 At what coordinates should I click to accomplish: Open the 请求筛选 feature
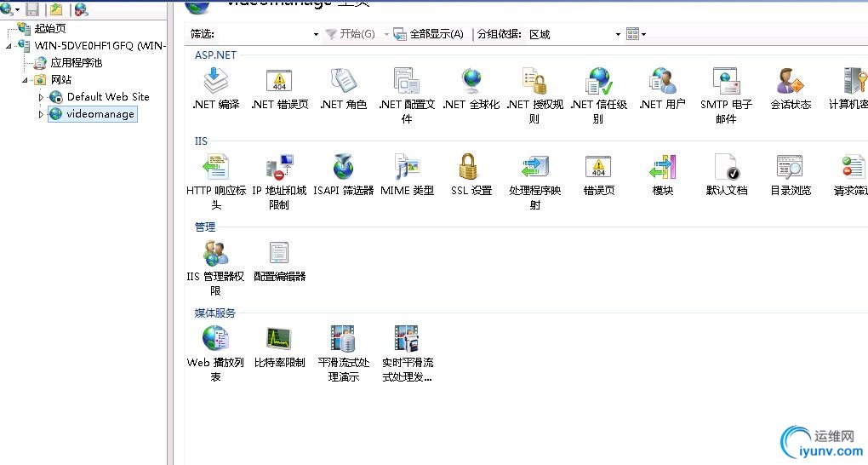tap(852, 175)
